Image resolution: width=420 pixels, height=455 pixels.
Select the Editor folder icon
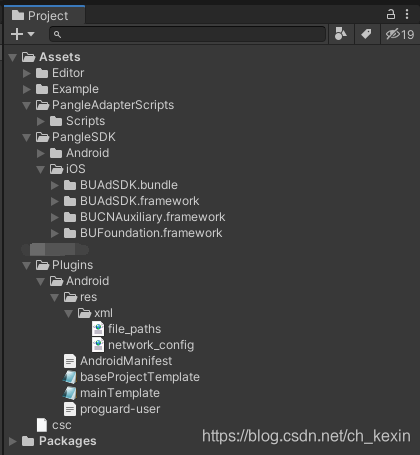42,73
